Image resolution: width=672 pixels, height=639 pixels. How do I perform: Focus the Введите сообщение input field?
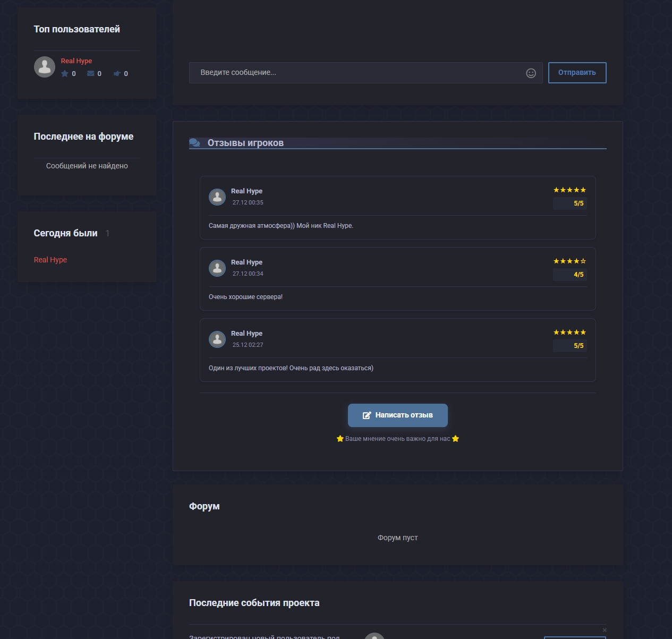click(x=356, y=73)
